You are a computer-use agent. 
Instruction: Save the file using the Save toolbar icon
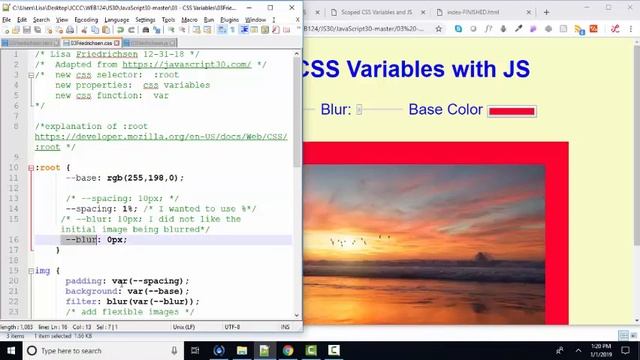coord(27,30)
